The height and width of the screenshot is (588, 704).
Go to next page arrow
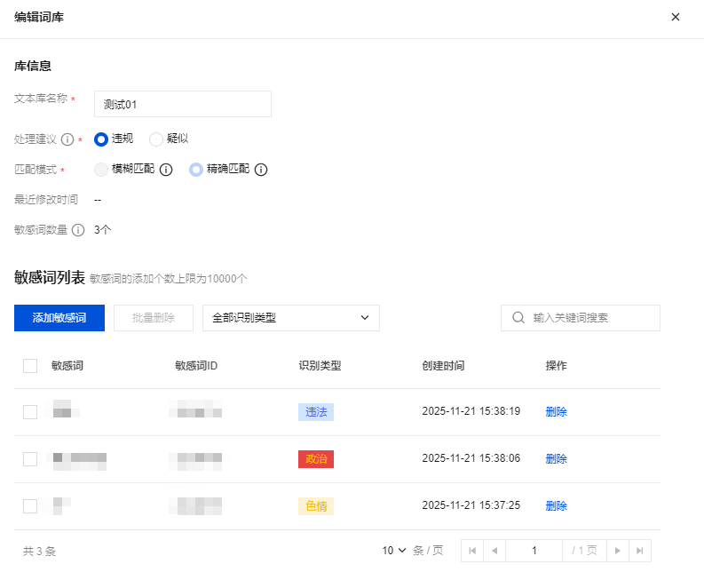pos(618,551)
